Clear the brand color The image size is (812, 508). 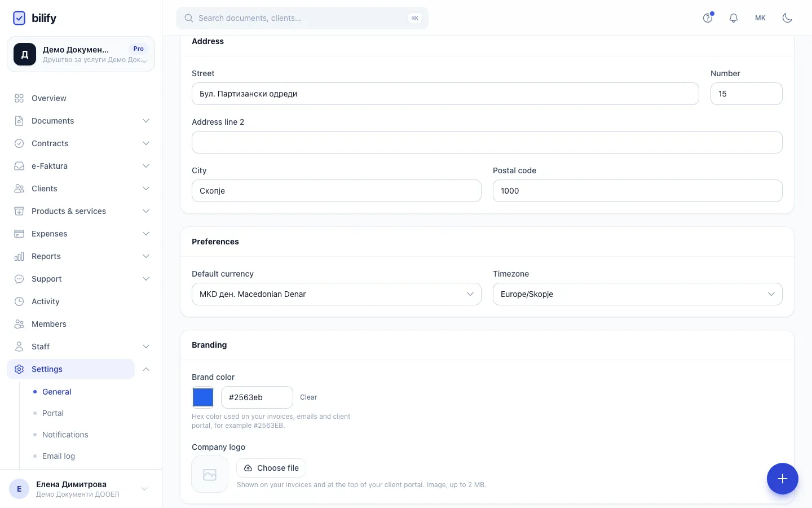[308, 397]
